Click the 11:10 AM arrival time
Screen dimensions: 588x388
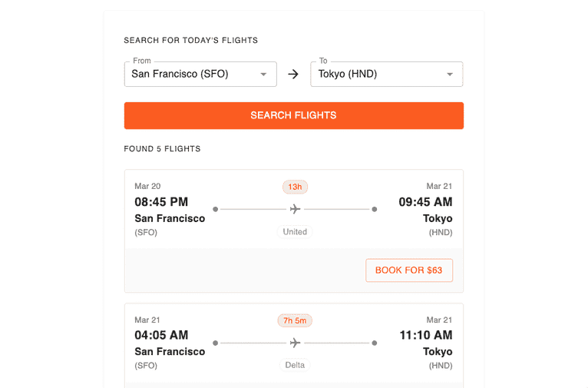pos(425,335)
